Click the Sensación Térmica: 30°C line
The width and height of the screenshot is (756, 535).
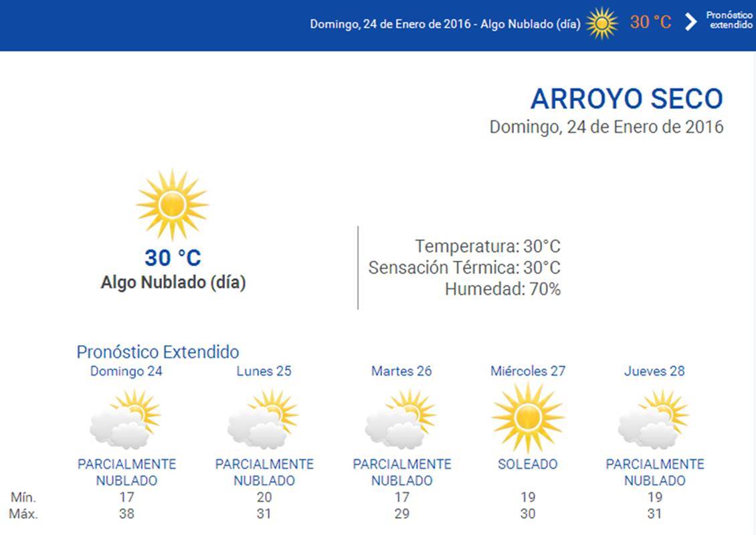[x=465, y=267]
